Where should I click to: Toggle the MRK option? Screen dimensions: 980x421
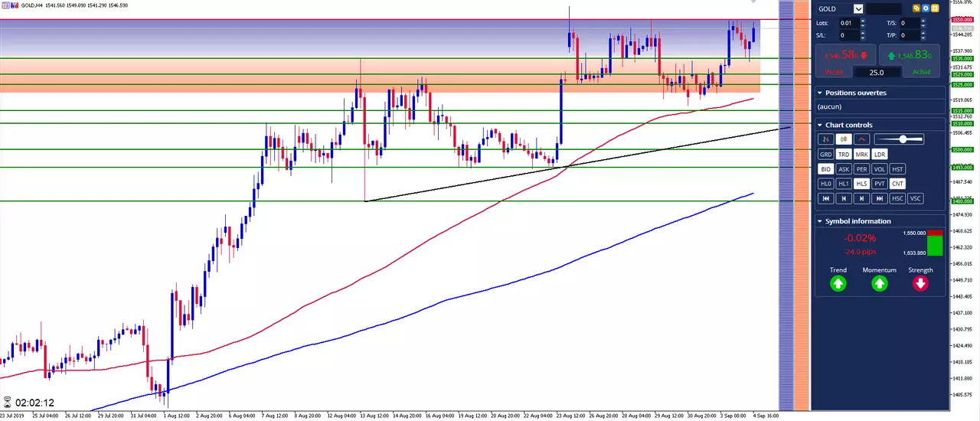point(862,154)
